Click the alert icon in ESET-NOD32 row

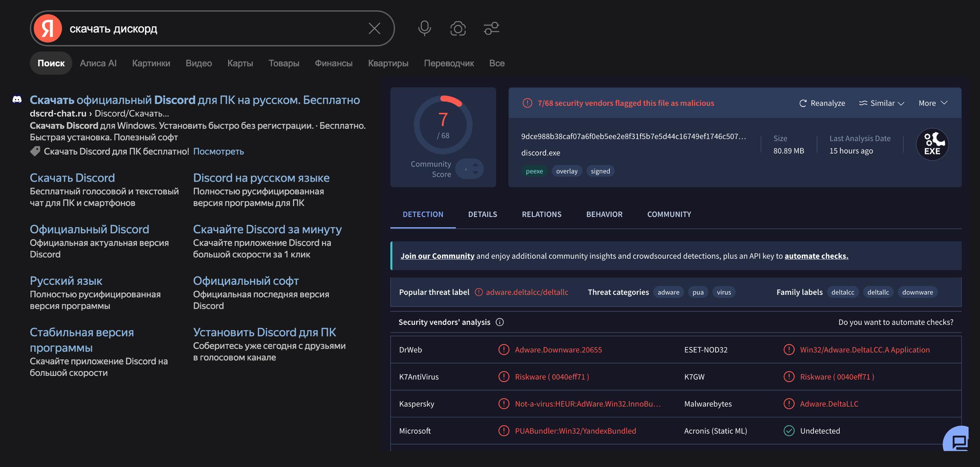pyautogui.click(x=789, y=349)
